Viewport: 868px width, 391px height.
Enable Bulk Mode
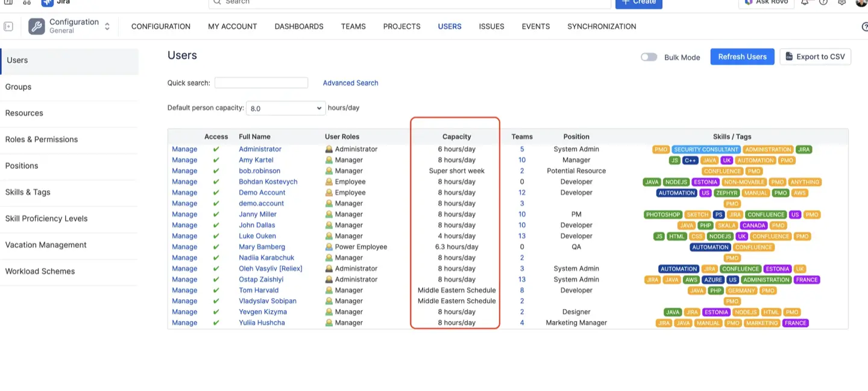point(649,57)
